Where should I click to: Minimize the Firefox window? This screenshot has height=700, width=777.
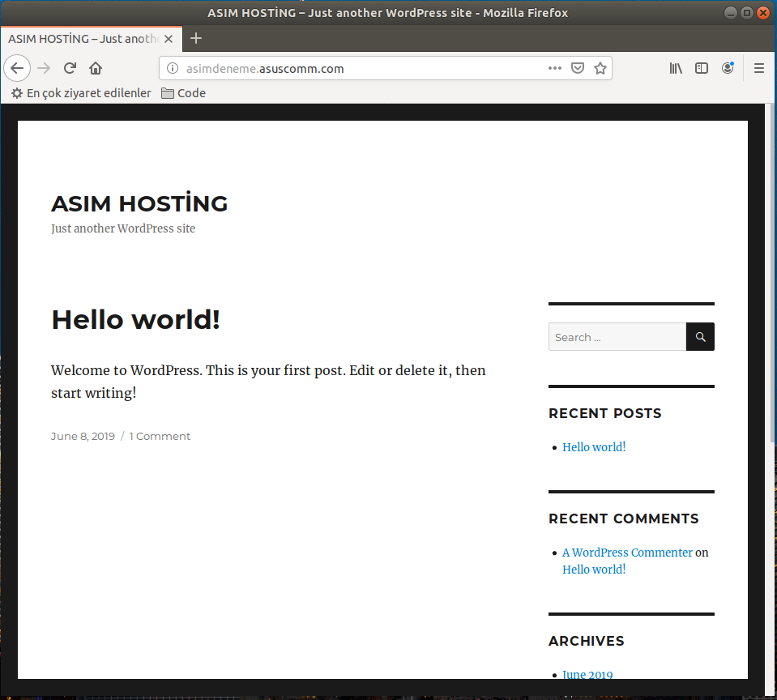tap(731, 13)
